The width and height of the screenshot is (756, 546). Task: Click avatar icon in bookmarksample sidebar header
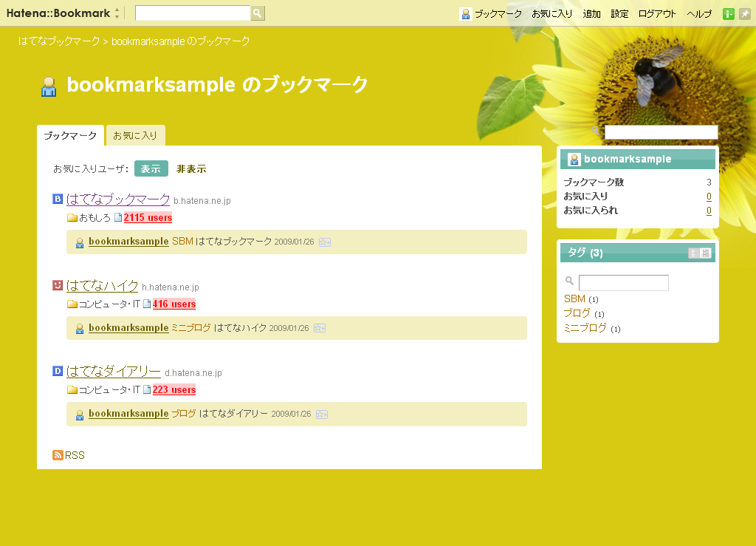574,159
